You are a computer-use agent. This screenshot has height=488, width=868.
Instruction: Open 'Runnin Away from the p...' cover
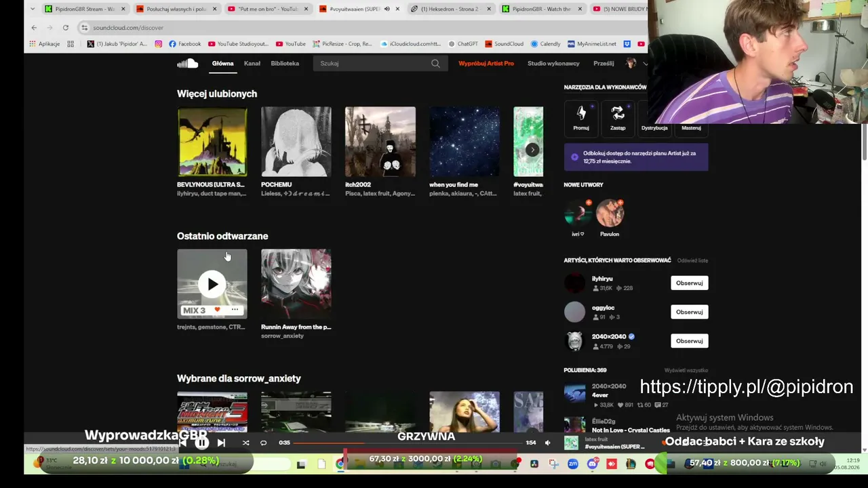point(296,284)
